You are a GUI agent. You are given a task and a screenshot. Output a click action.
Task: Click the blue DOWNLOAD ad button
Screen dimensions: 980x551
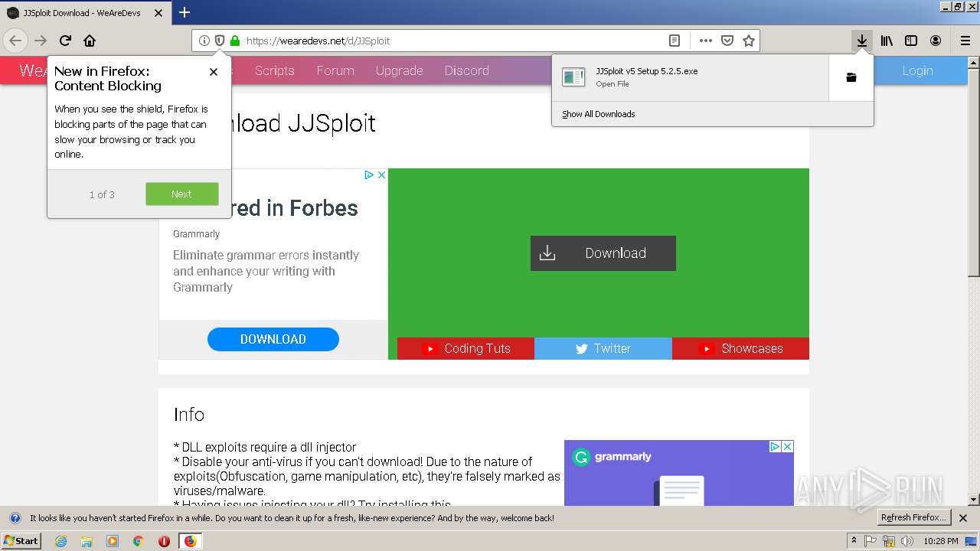(x=273, y=339)
